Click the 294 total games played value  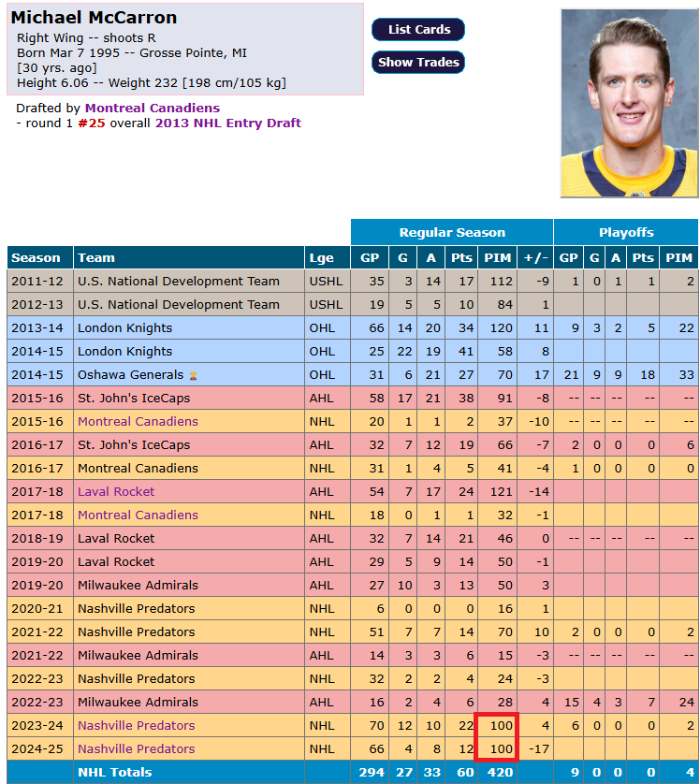tap(372, 773)
